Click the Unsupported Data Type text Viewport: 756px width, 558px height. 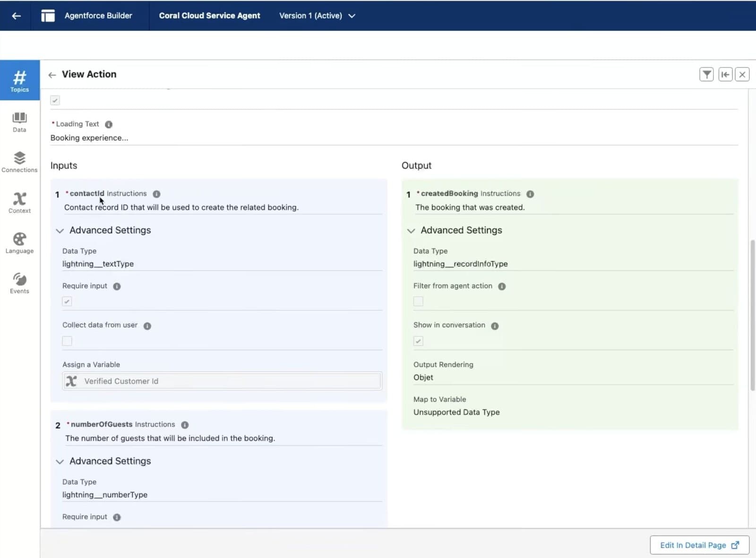point(456,412)
